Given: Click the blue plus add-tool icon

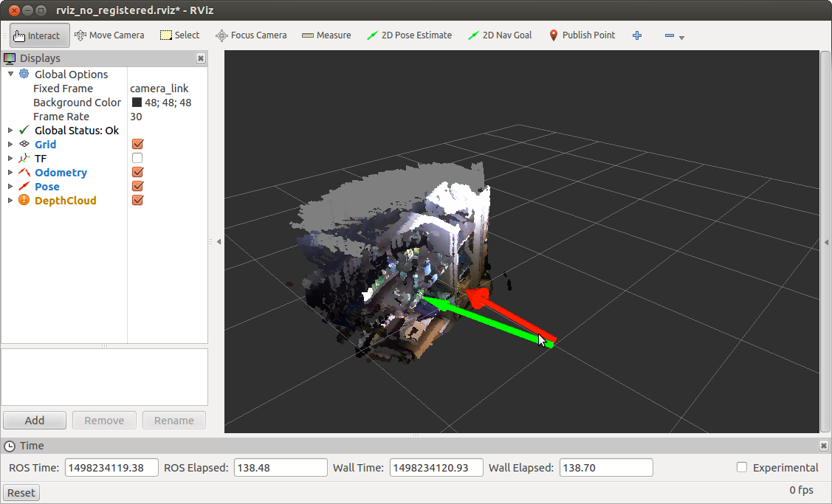Looking at the screenshot, I should click(637, 35).
